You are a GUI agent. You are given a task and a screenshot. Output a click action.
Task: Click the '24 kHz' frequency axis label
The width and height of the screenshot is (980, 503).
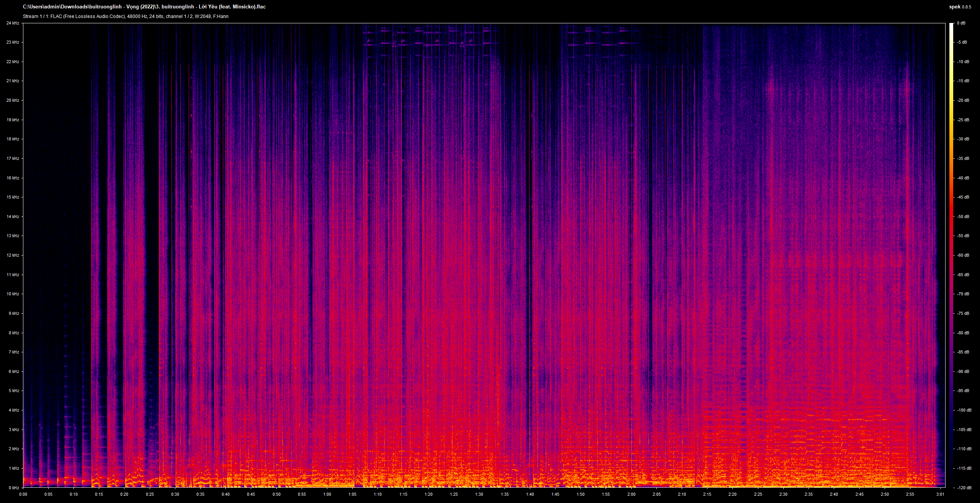[x=13, y=23]
